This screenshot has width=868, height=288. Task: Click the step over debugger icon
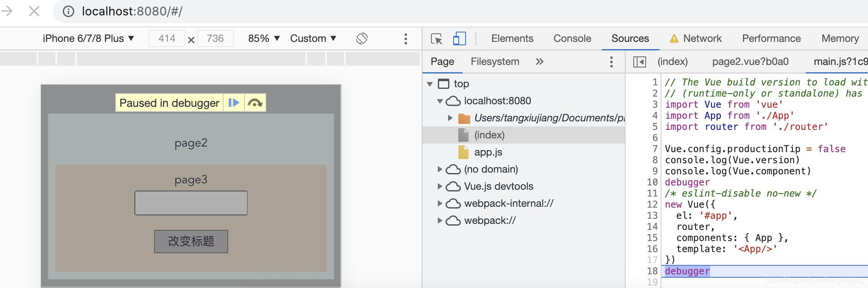(255, 103)
